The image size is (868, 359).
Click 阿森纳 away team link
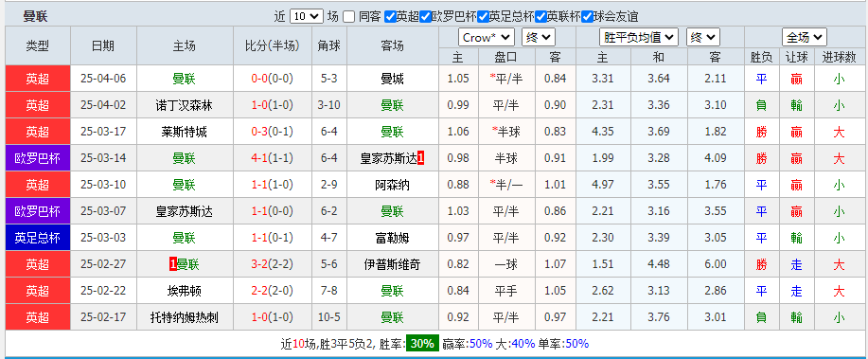pyautogui.click(x=393, y=185)
